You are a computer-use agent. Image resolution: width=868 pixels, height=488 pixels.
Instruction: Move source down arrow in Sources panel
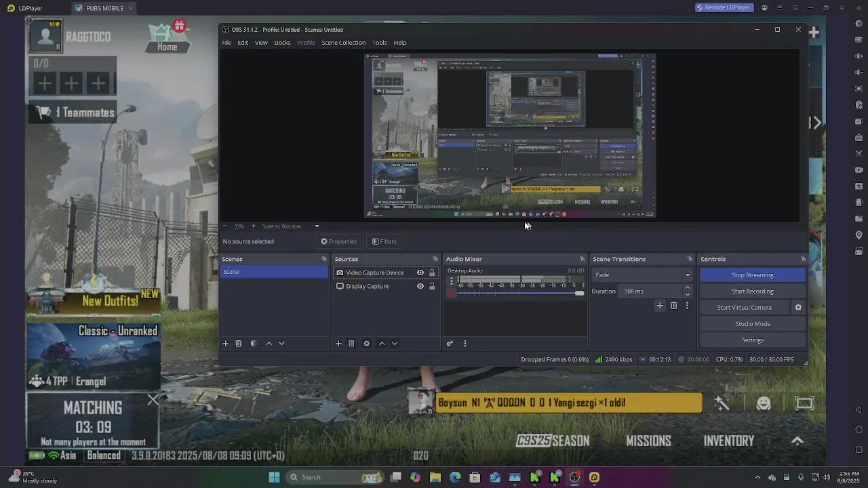pos(395,344)
